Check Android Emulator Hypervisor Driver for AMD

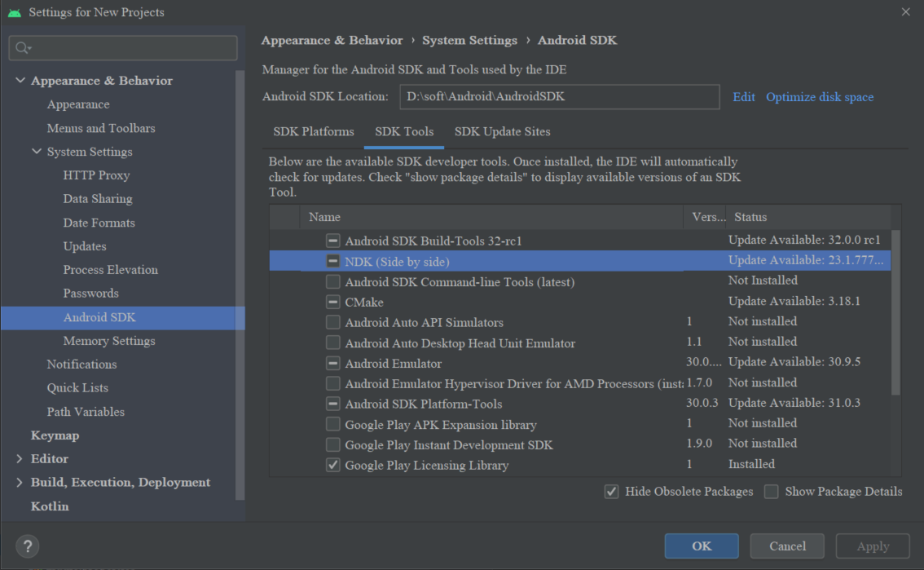coord(333,383)
